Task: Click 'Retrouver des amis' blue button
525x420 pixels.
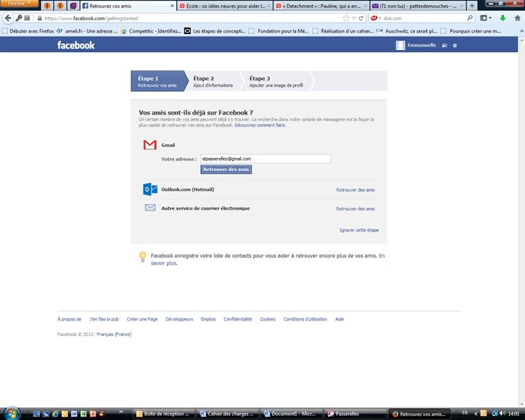Action: [x=226, y=170]
